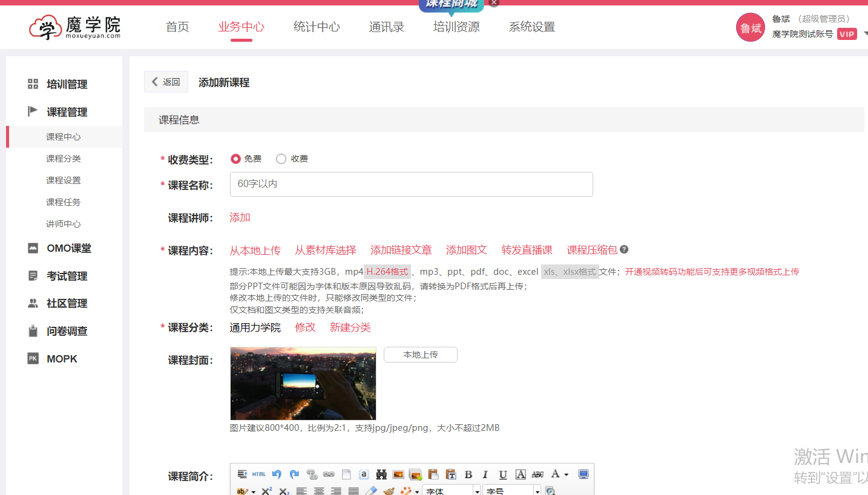Open the 字号 font size dropdown

pyautogui.click(x=511, y=491)
